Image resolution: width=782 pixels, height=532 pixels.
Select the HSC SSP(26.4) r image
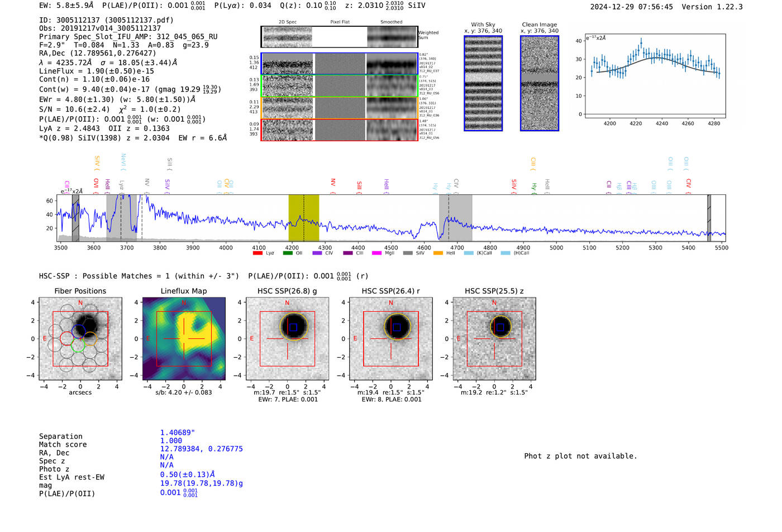point(390,338)
